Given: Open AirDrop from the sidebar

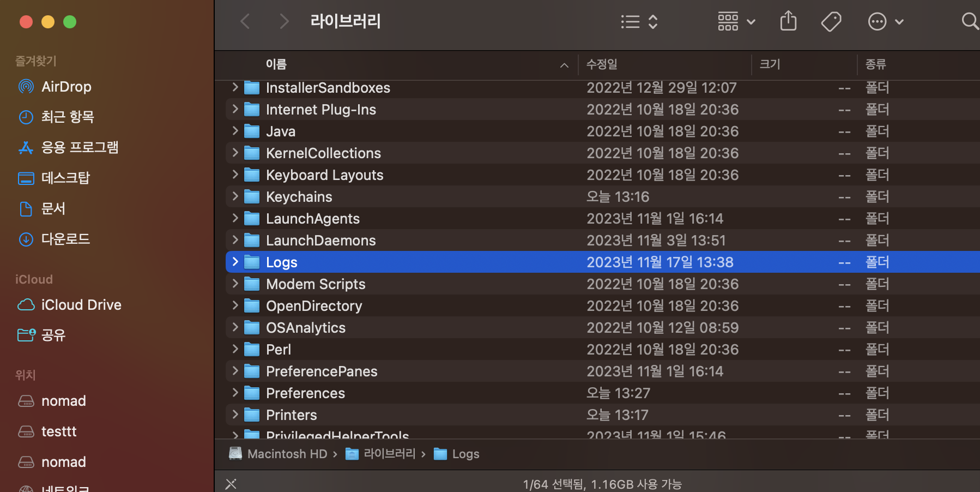Looking at the screenshot, I should pyautogui.click(x=65, y=86).
